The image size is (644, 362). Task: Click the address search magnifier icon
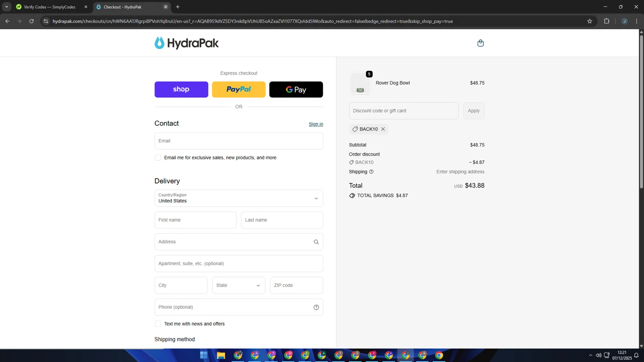click(x=316, y=242)
